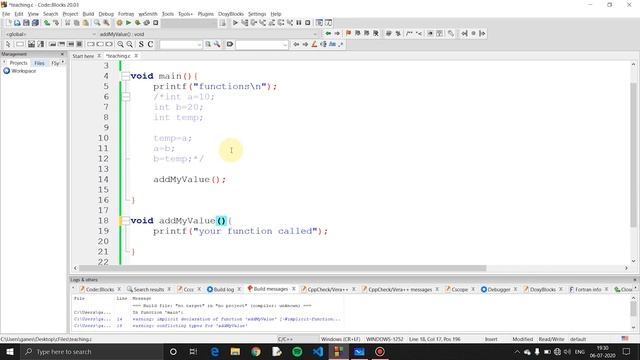Click the Copy toolbar icon

pos(77,23)
